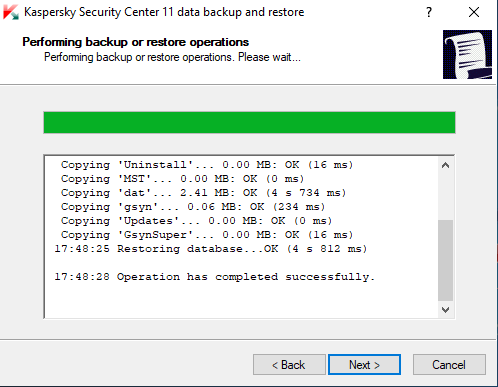Select the Copying 'dat' 2.41 MB log entry
498x387 pixels.
click(203, 193)
